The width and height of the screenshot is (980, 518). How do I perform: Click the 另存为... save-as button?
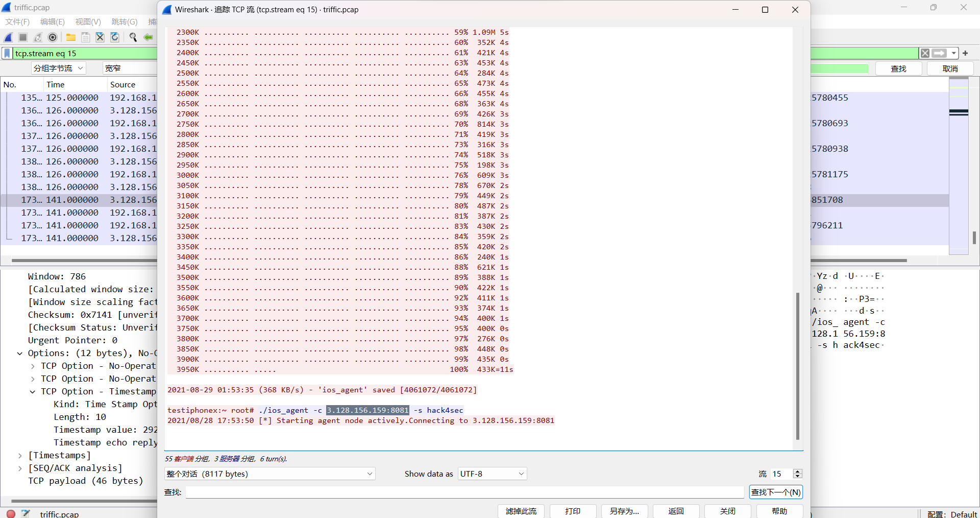[x=624, y=511]
